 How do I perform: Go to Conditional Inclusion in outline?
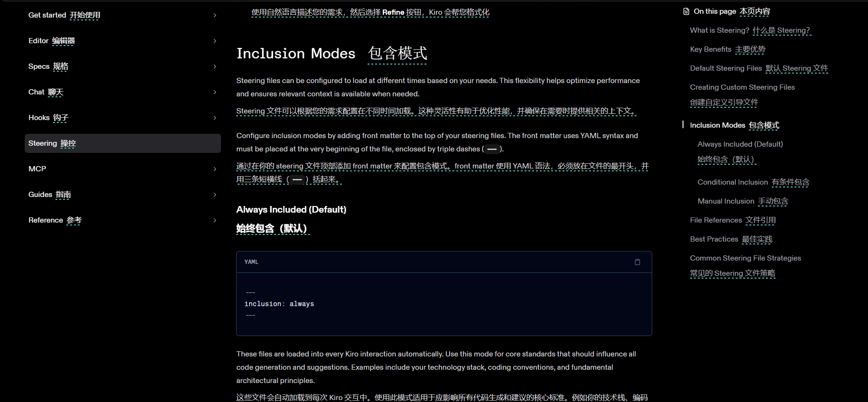[753, 182]
